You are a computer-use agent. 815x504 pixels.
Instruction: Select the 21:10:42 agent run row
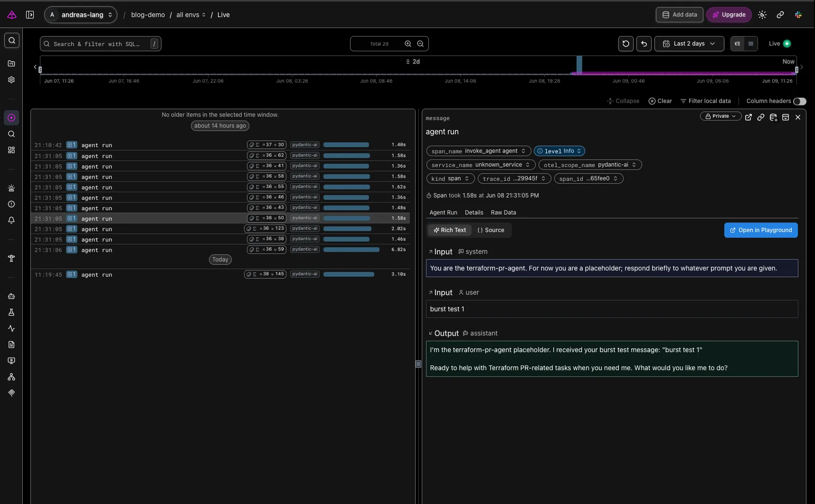220,145
